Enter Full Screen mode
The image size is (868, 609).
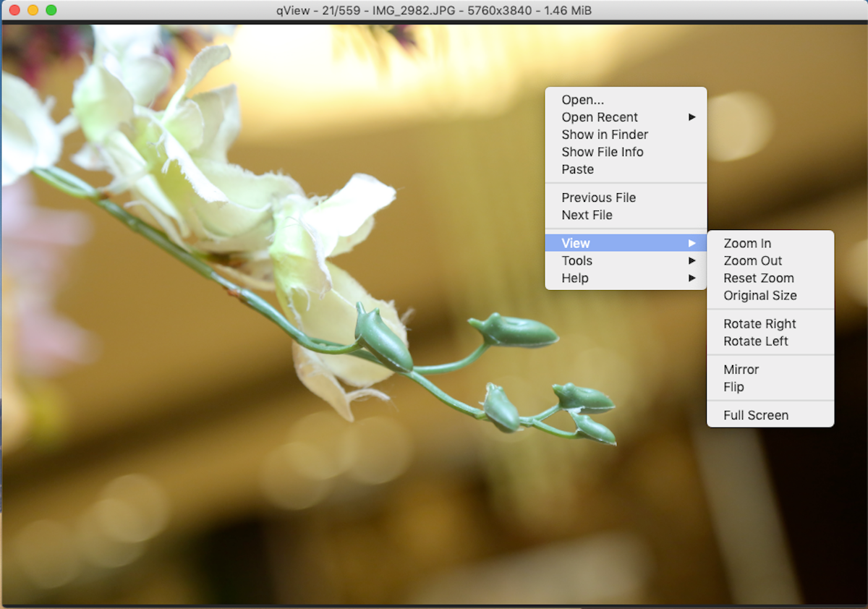[x=755, y=414]
